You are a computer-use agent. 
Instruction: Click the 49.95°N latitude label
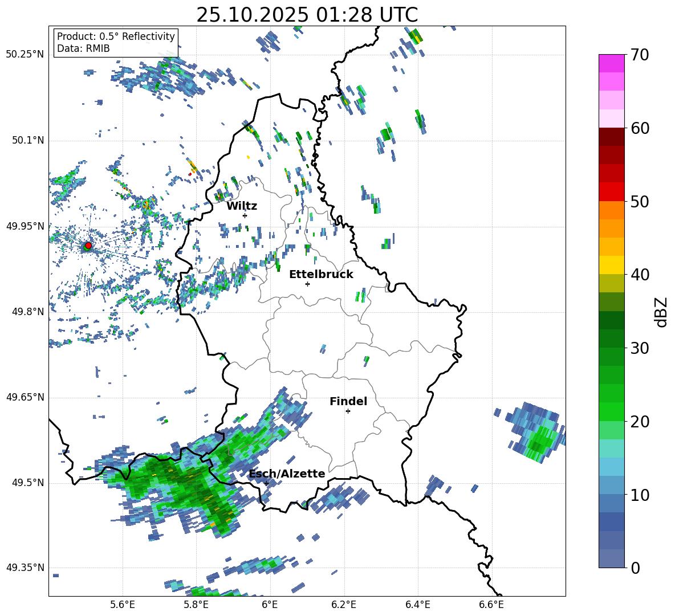click(x=25, y=226)
